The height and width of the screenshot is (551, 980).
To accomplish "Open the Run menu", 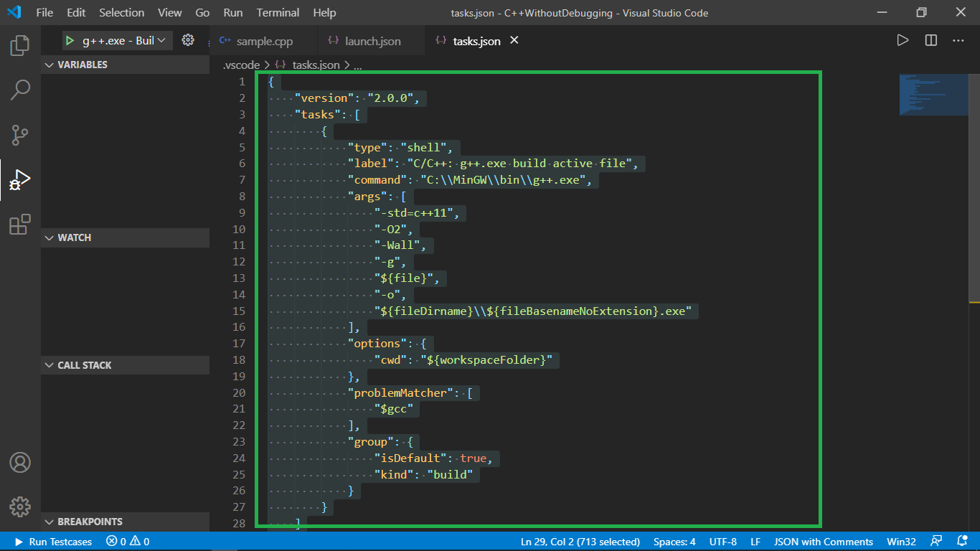I will (x=232, y=12).
